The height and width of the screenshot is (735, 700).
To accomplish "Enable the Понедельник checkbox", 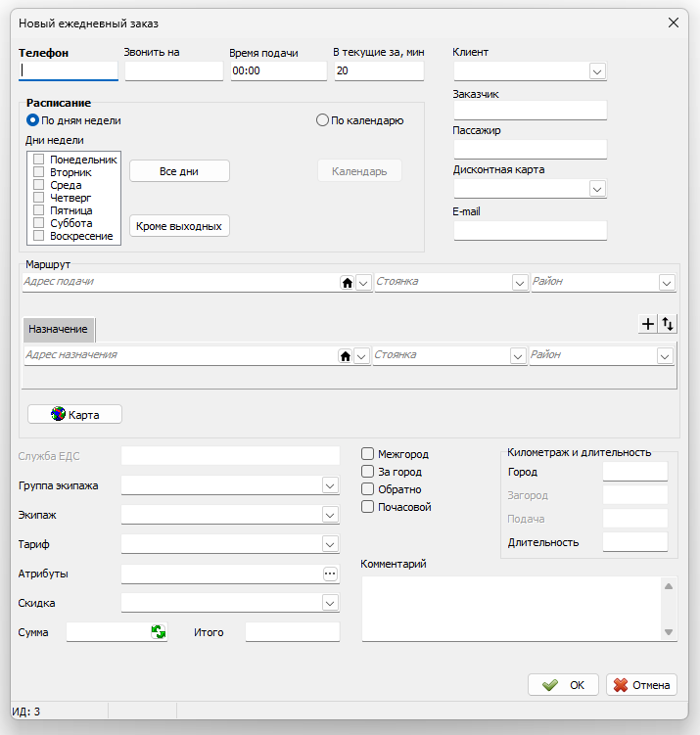I will [x=39, y=160].
